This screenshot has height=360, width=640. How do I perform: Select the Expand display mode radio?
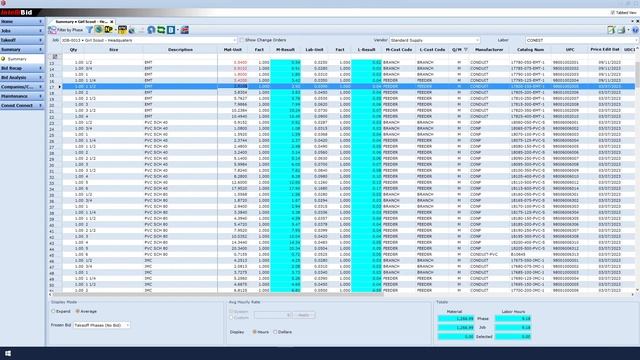tap(53, 311)
